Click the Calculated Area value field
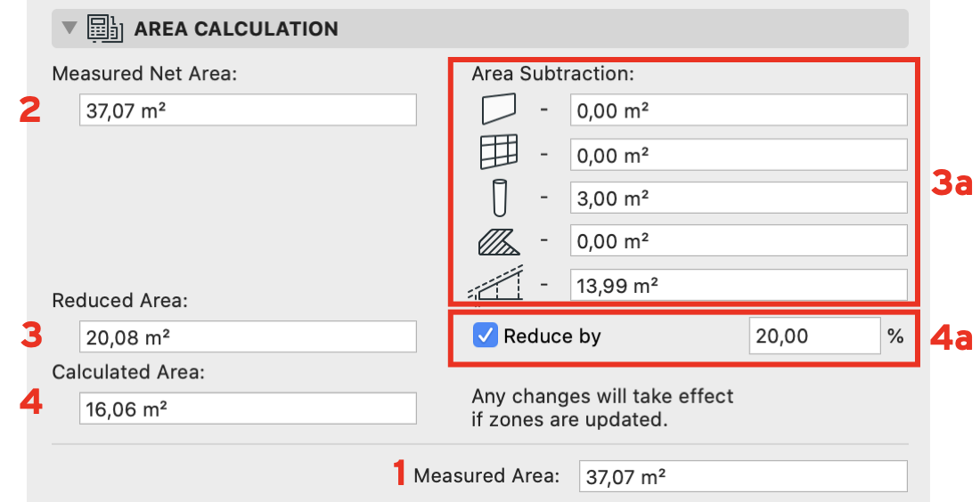 (x=248, y=409)
